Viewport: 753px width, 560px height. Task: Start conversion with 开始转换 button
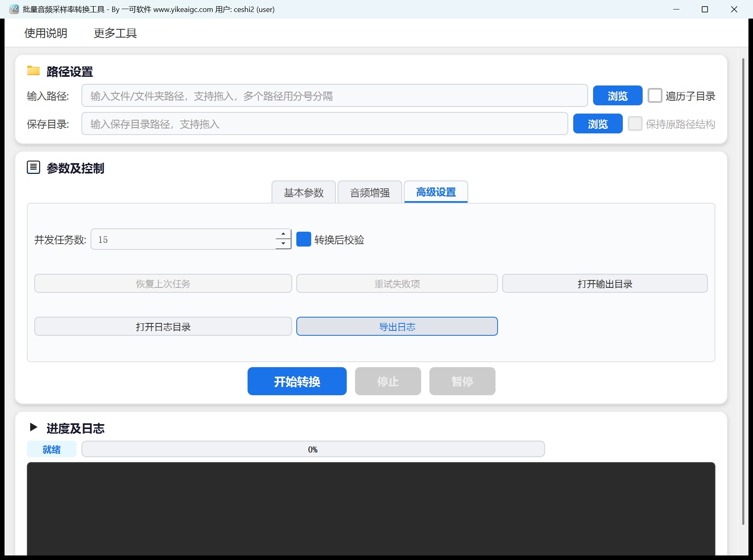pos(297,381)
